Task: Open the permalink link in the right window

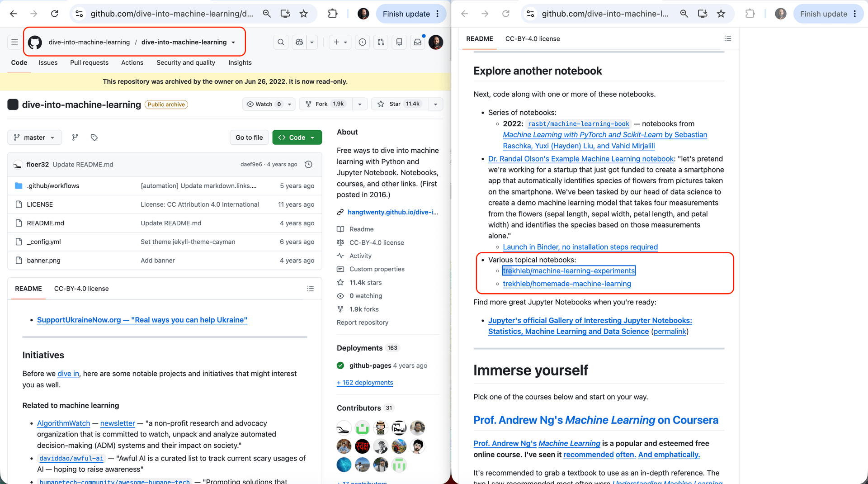Action: point(670,332)
